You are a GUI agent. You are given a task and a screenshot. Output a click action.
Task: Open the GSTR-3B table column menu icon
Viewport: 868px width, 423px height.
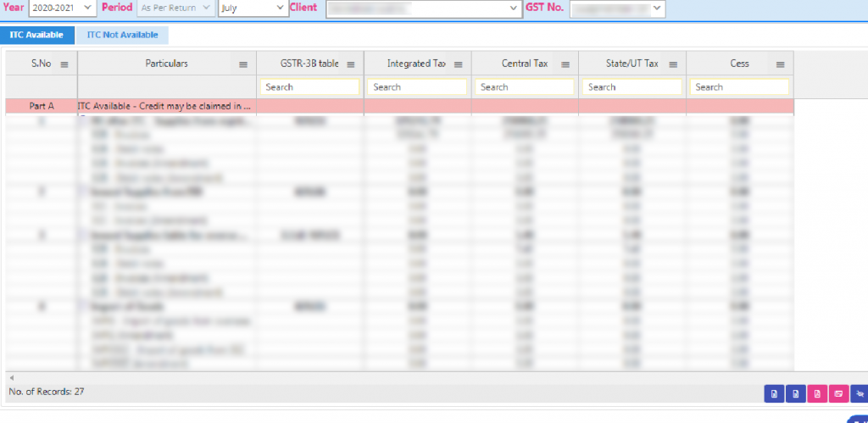351,64
